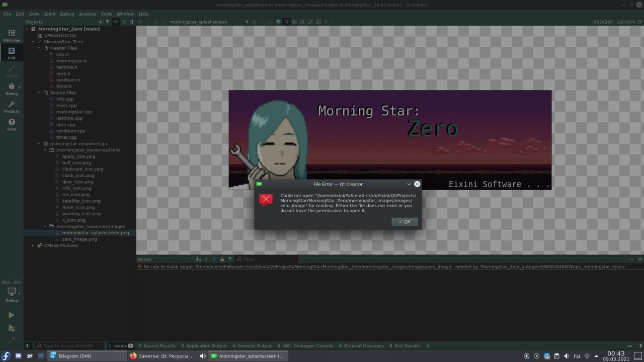This screenshot has width=644, height=362.
Task: Close the Projects side pane icon
Action: pyautogui.click(x=132, y=22)
